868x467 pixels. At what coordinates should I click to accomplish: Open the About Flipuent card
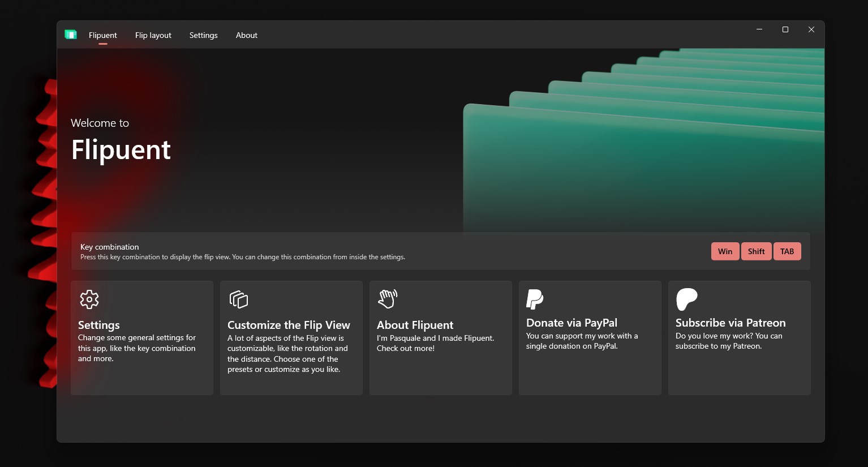[441, 338]
